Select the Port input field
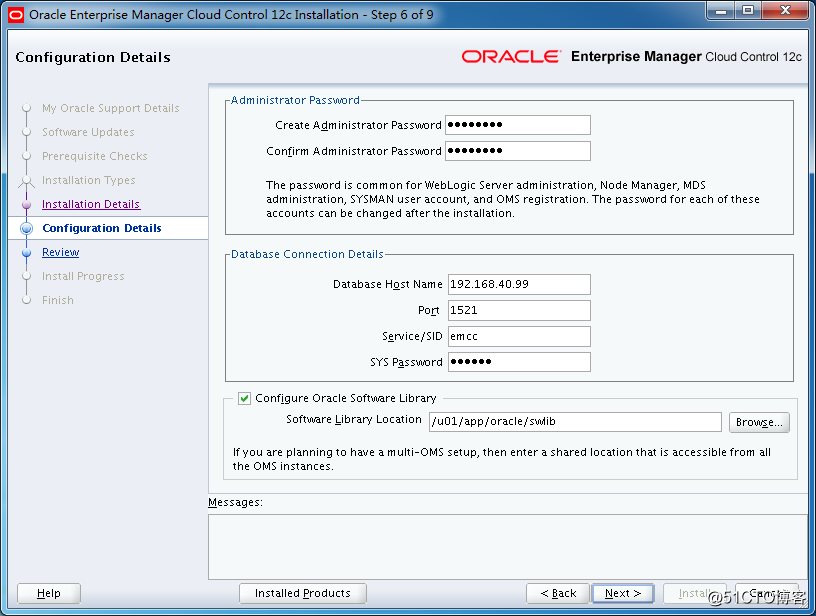 point(517,310)
